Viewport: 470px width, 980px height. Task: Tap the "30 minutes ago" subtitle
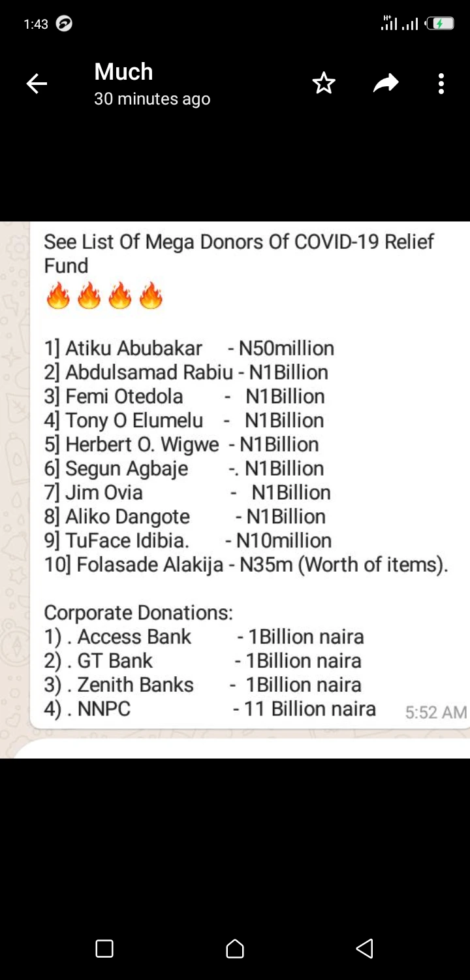[152, 99]
